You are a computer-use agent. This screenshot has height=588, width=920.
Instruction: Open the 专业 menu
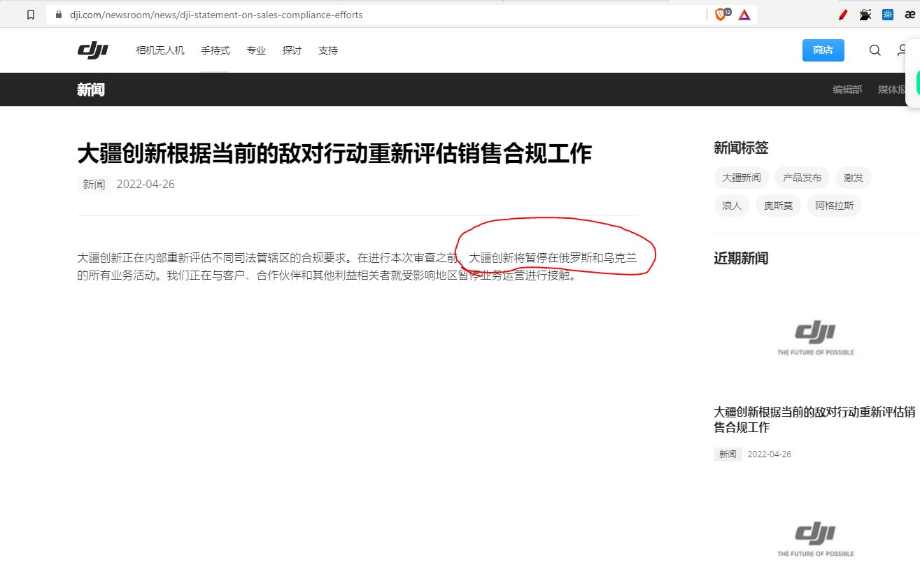256,50
